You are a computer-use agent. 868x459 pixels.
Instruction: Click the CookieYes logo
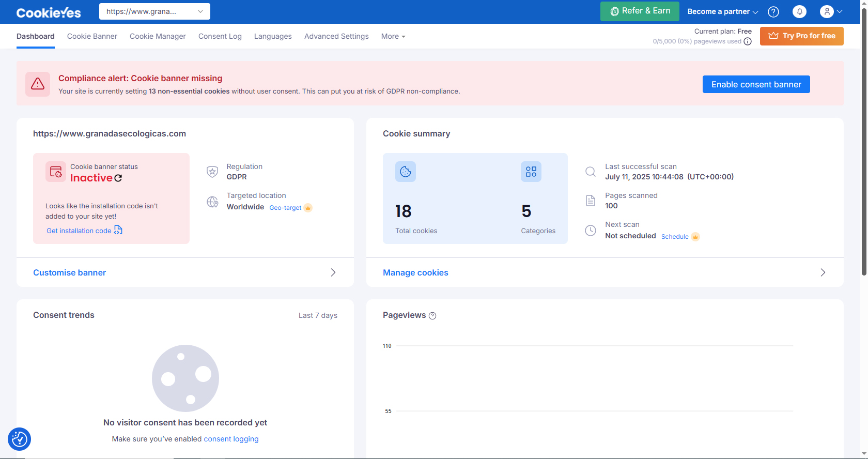[49, 12]
